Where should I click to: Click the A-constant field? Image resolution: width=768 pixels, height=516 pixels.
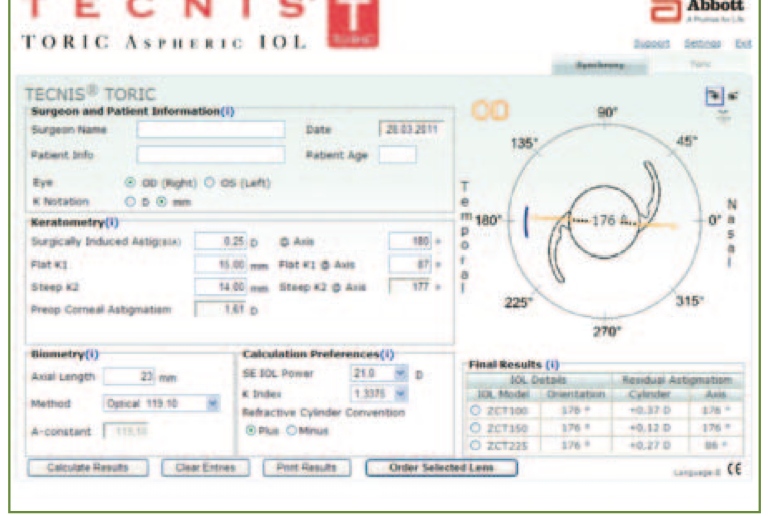[x=126, y=431]
